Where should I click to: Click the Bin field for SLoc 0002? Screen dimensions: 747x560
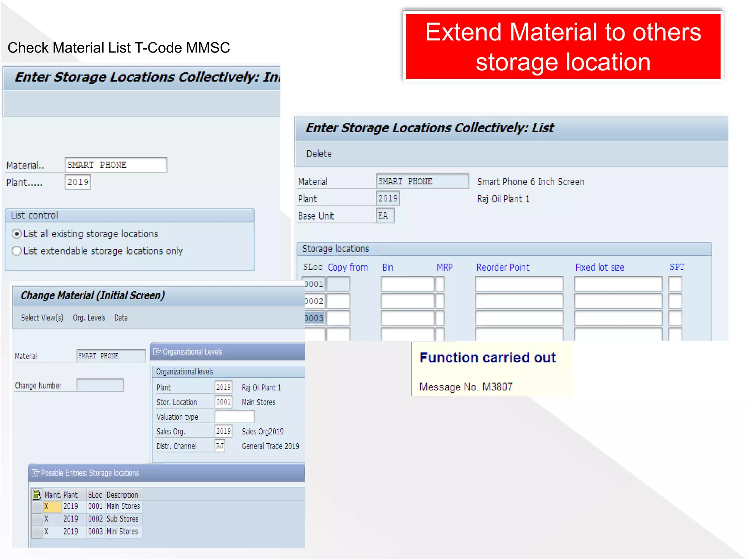click(x=407, y=301)
